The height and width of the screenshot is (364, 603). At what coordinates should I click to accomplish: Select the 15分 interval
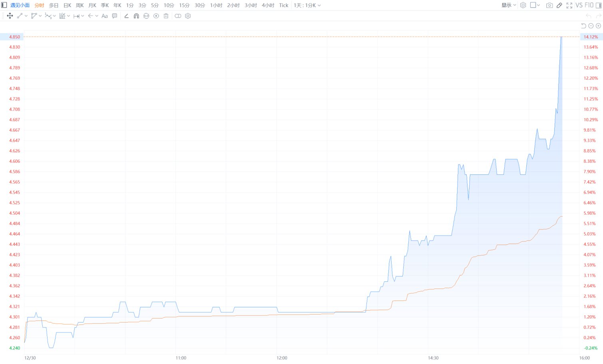(184, 5)
